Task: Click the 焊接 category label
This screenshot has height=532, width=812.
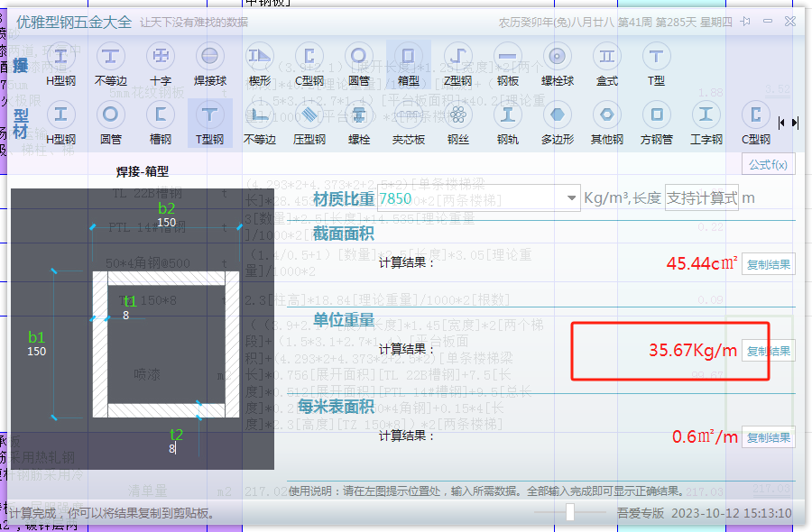Action: (20, 65)
